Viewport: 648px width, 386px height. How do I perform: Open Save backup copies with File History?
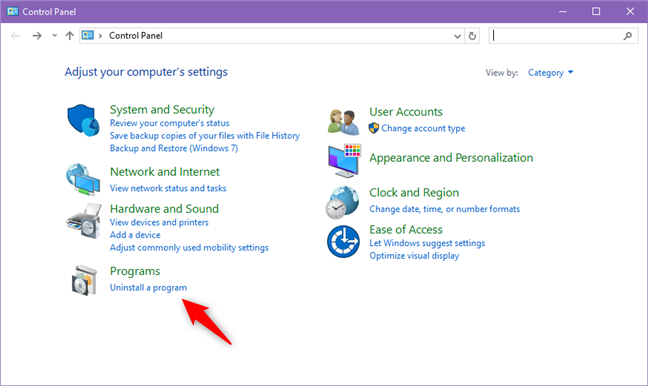(x=205, y=136)
